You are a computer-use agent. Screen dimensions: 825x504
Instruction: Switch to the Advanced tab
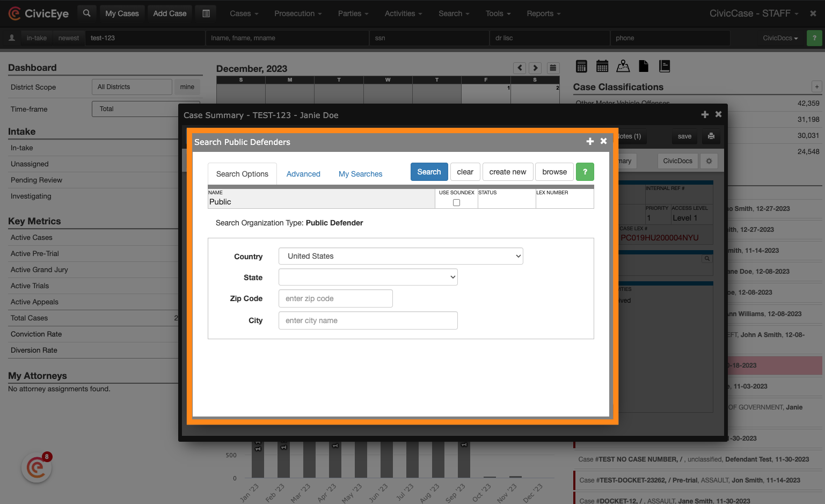303,174
